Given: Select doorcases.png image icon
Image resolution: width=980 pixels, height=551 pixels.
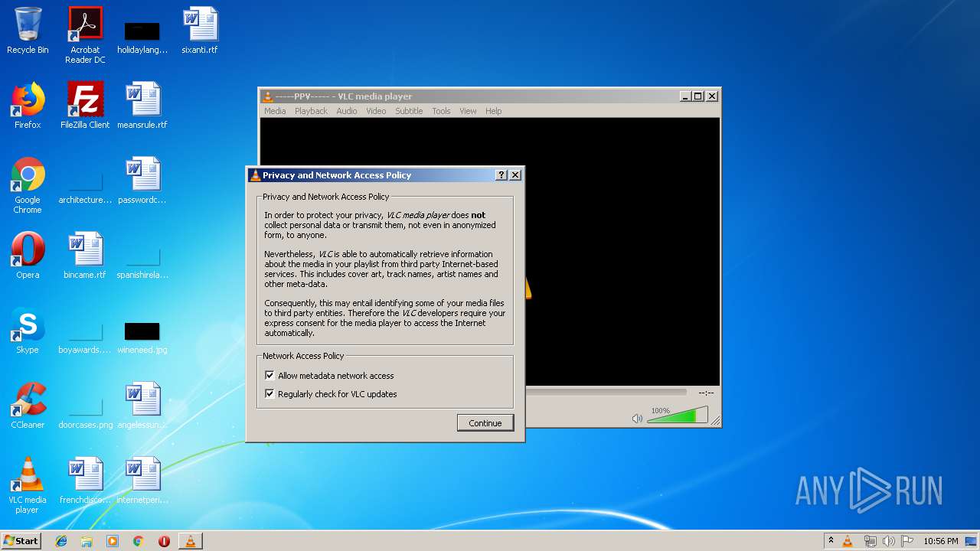Looking at the screenshot, I should point(85,412).
